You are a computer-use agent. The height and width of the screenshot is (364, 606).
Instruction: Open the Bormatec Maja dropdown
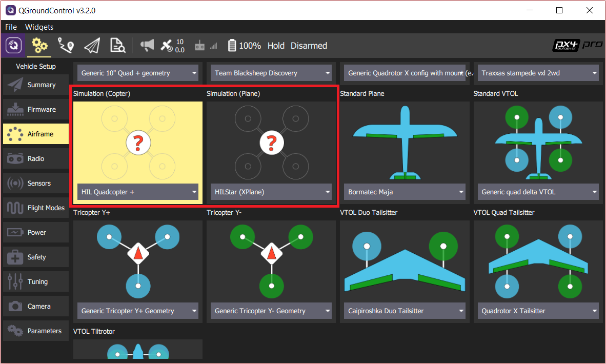[x=405, y=191]
